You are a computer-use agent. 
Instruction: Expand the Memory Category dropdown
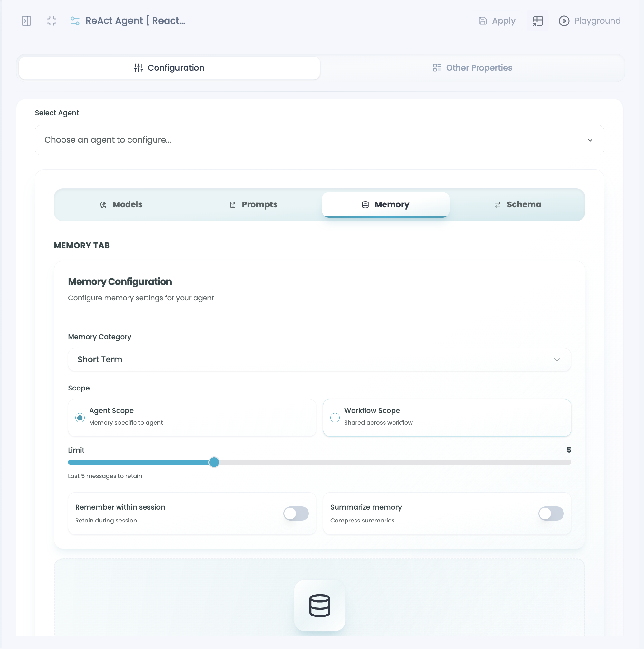point(319,360)
